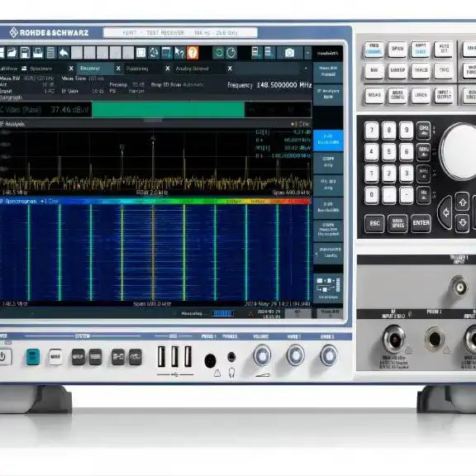Push the TRACE hardware key
The height and width of the screenshot is (476, 476).
point(421,70)
